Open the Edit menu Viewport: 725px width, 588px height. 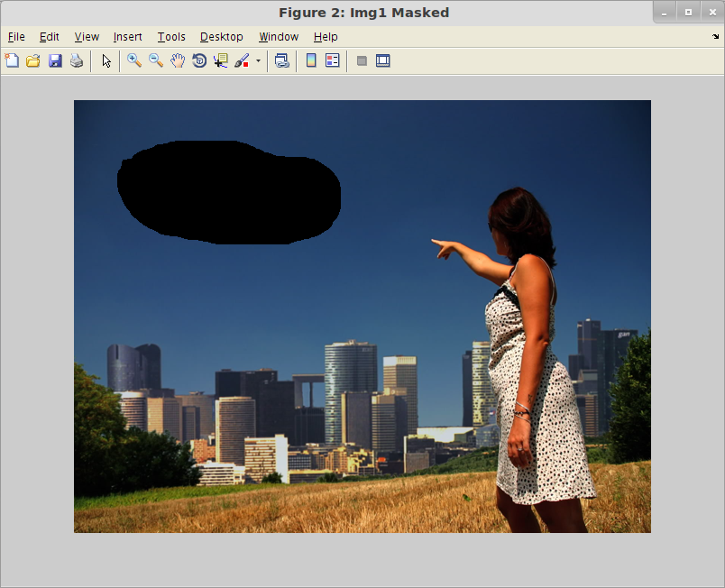click(49, 36)
